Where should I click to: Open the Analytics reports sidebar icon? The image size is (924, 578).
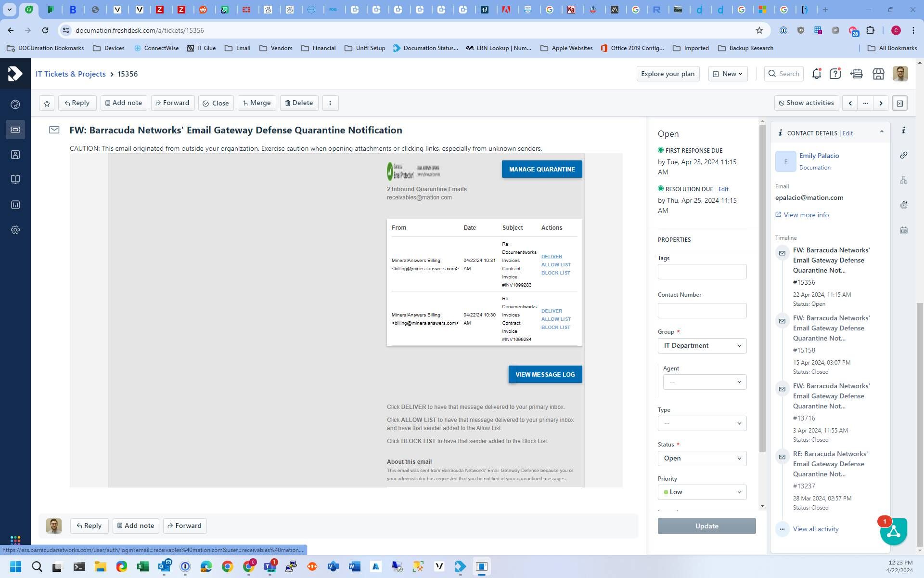(15, 205)
